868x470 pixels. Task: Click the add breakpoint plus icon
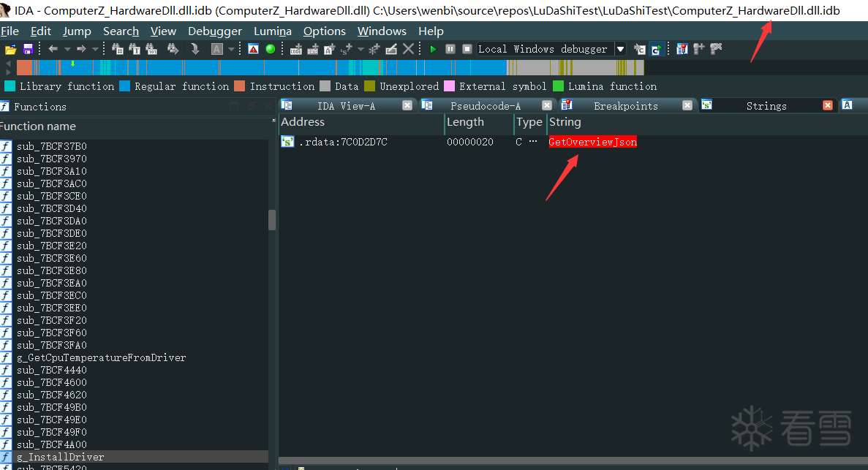click(699, 49)
